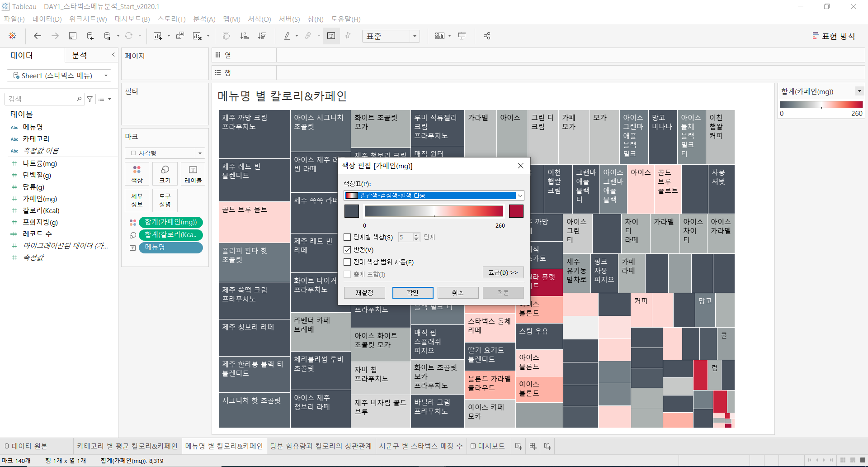
Task: Click the new dashboard tab icon
Action: 533,446
